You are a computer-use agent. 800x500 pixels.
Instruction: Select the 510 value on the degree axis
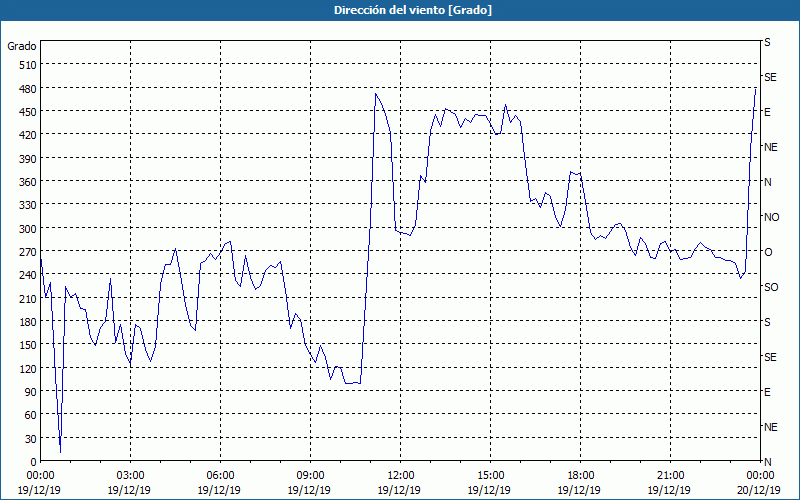[28, 65]
